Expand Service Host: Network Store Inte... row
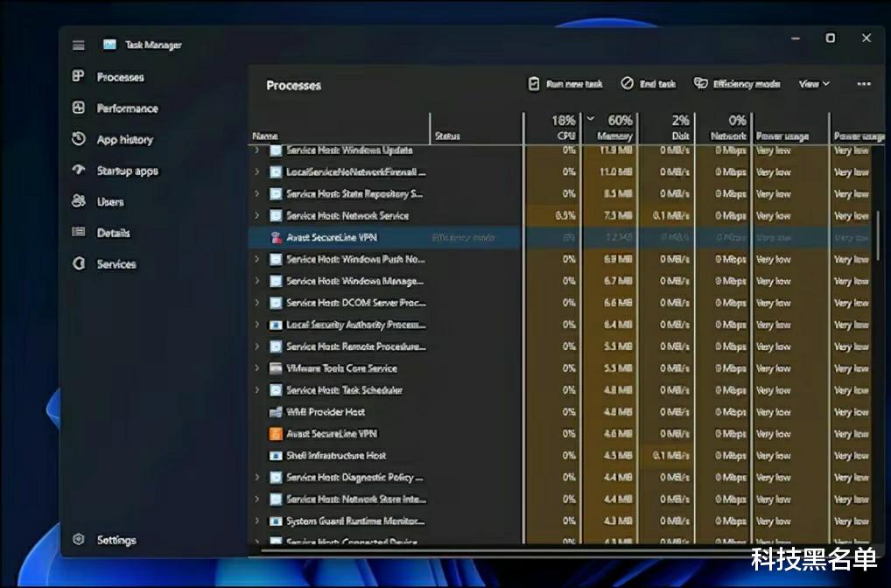Image resolution: width=891 pixels, height=588 pixels. pos(256,499)
